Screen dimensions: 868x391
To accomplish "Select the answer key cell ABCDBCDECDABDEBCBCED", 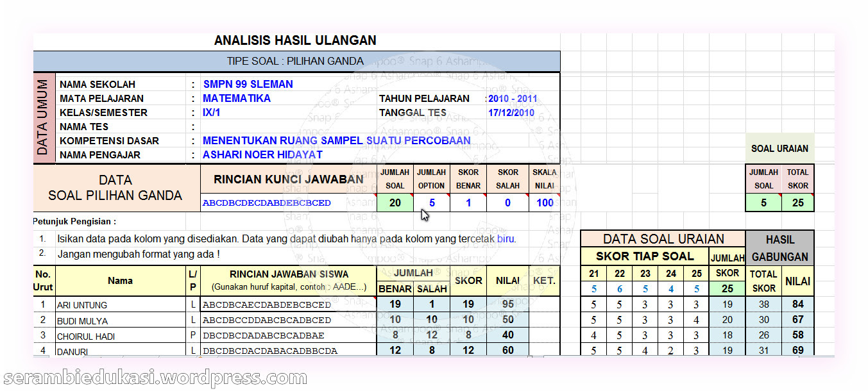I will point(289,203).
